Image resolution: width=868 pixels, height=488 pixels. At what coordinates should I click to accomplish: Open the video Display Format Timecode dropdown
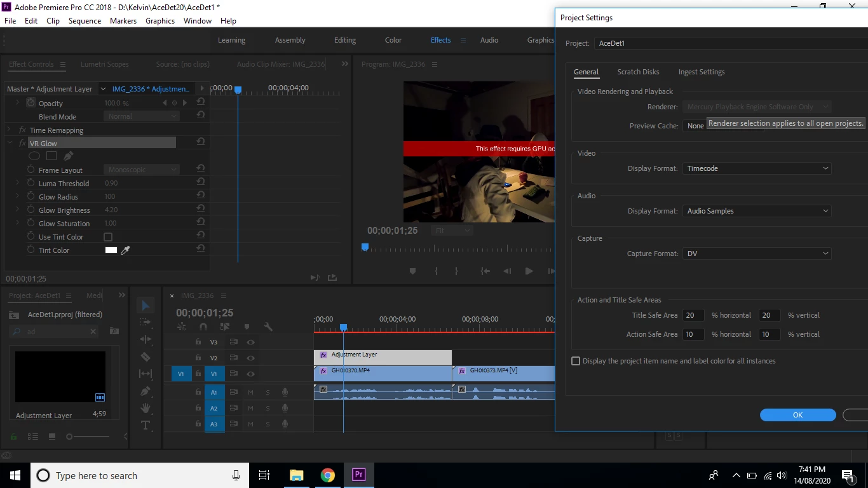(757, 168)
